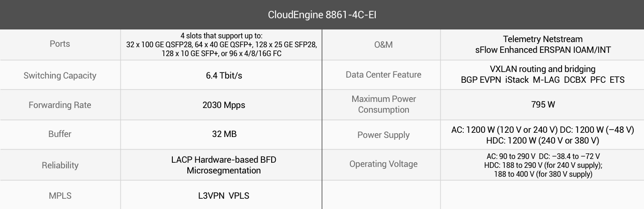
Task: Select the Ports row label
Action: [x=60, y=44]
